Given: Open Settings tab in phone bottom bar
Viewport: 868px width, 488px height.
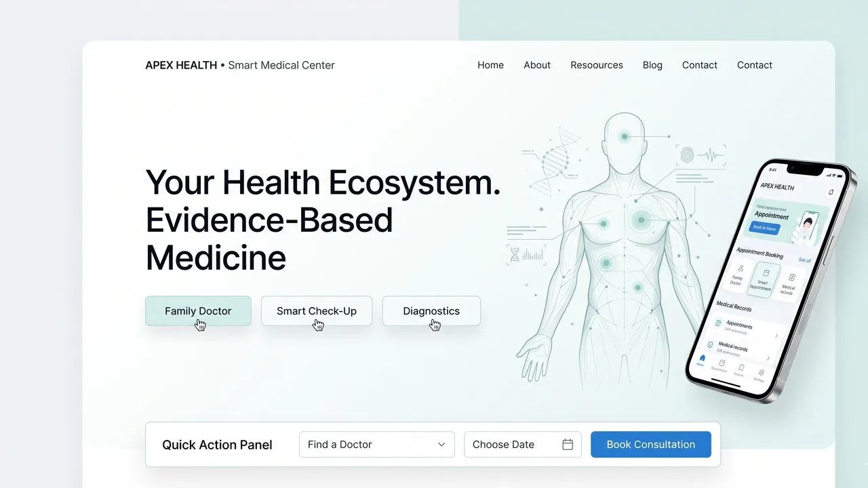Looking at the screenshot, I should [760, 375].
